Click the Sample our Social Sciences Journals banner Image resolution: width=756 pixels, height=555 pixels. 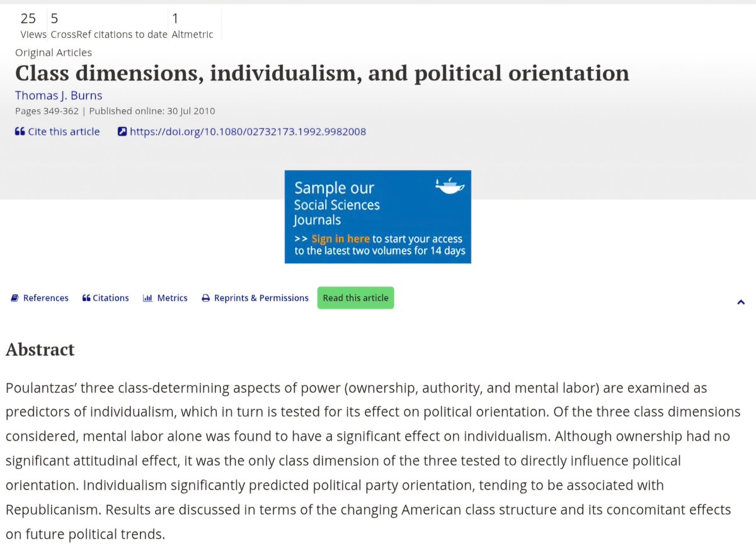(x=378, y=217)
